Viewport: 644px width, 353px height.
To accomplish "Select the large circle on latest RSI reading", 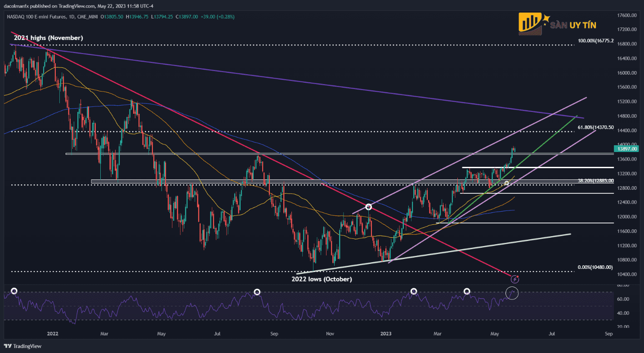I will pos(512,293).
